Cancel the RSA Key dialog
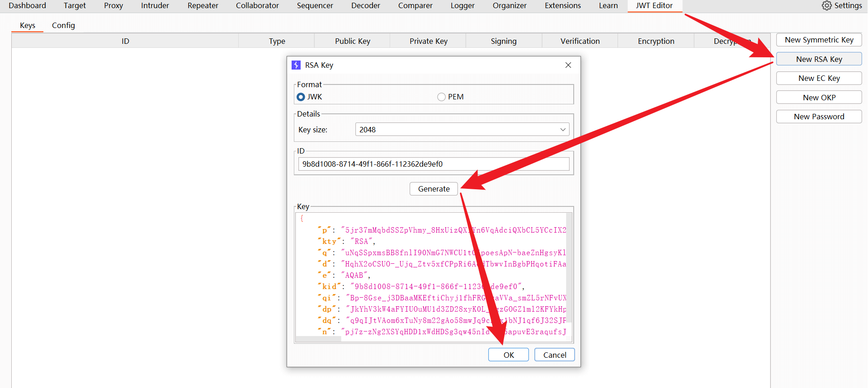 (554, 355)
